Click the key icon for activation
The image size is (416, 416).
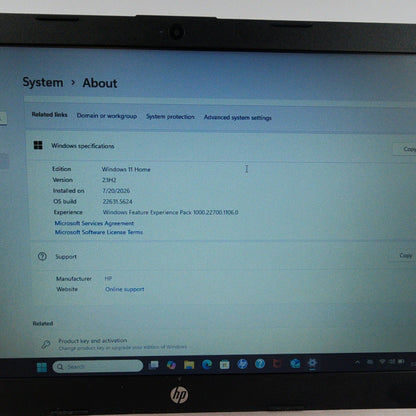pos(46,344)
